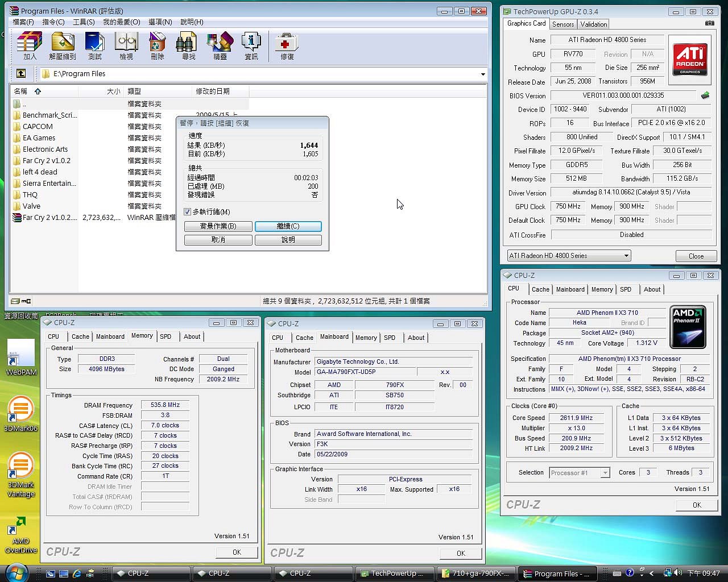This screenshot has width=728, height=582.
Task: Switch to the Sensors tab in GPU-Z
Action: pos(563,24)
